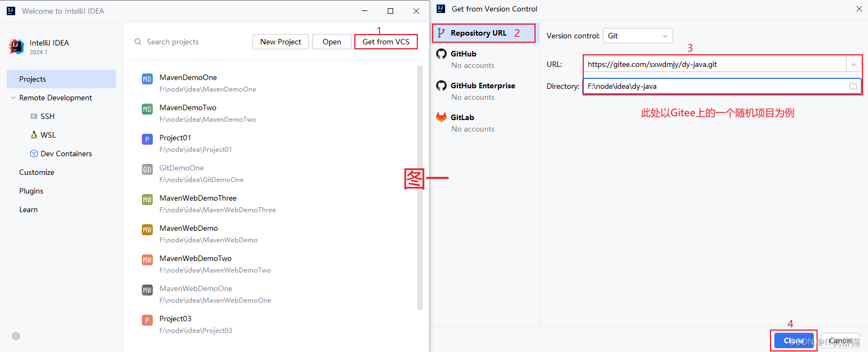Click the Open button
This screenshot has width=868, height=352.
[332, 42]
